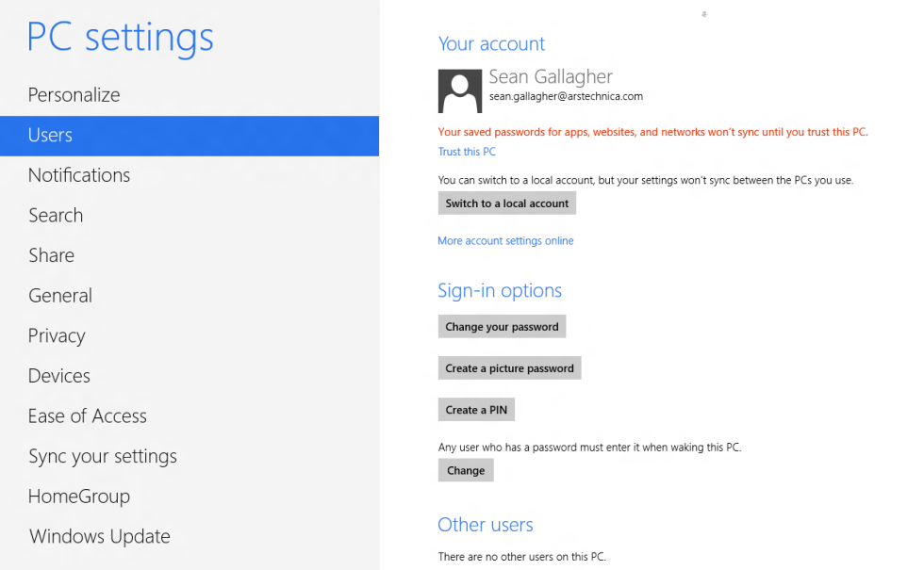This screenshot has width=924, height=570.
Task: Open the Privacy settings section
Action: point(57,335)
